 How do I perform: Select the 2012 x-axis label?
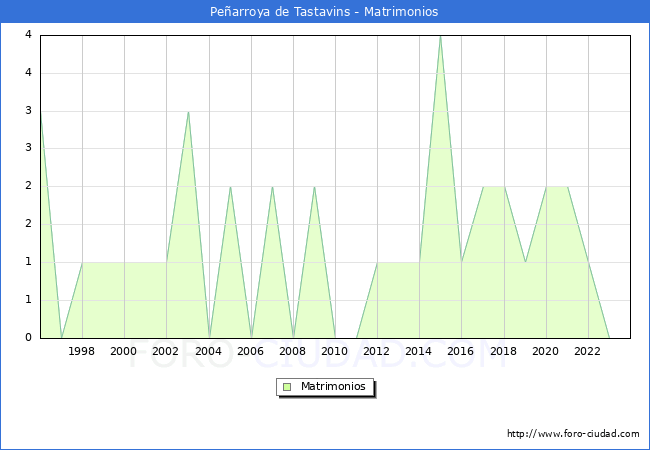[377, 351]
